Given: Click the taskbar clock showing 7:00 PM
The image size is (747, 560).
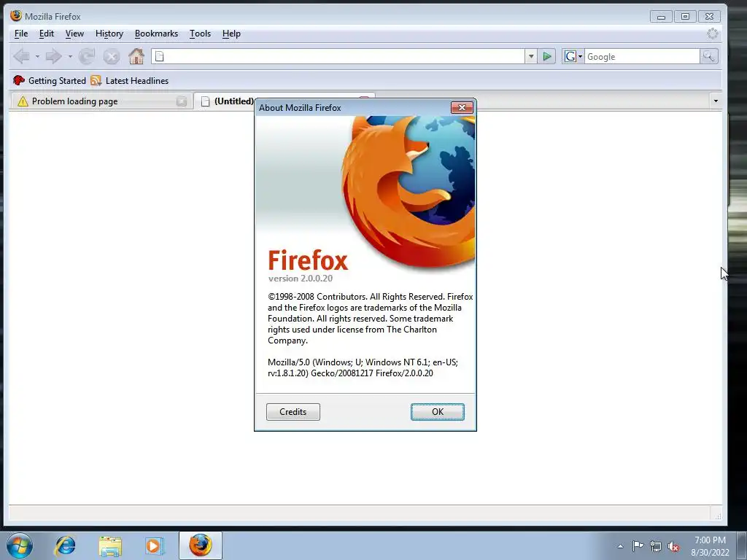Looking at the screenshot, I should click(x=710, y=546).
